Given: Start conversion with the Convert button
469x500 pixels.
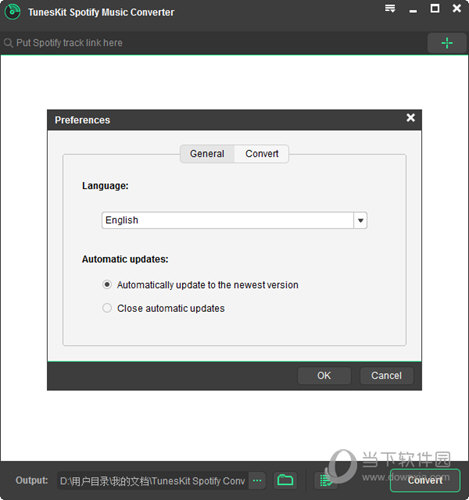Looking at the screenshot, I should (425, 480).
